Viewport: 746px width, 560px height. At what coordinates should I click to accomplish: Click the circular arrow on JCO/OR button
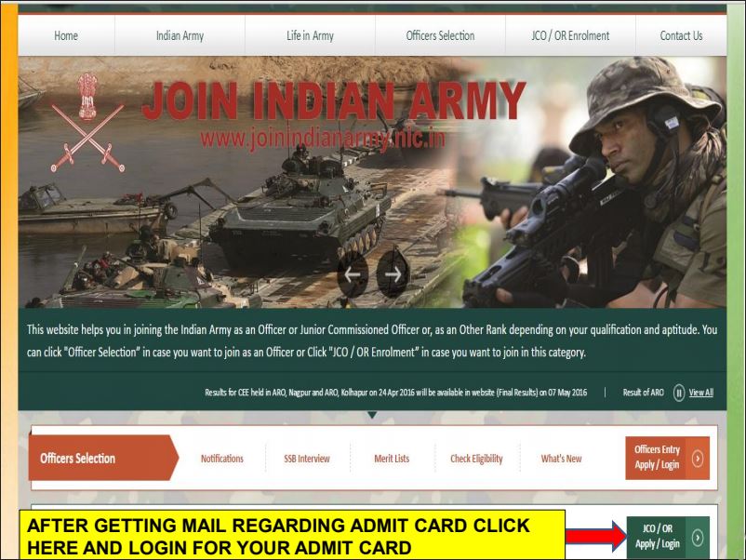pyautogui.click(x=699, y=539)
